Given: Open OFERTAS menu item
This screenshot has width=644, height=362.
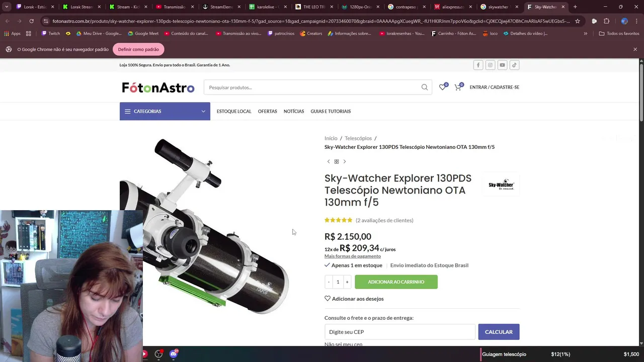Looking at the screenshot, I should (x=268, y=112).
